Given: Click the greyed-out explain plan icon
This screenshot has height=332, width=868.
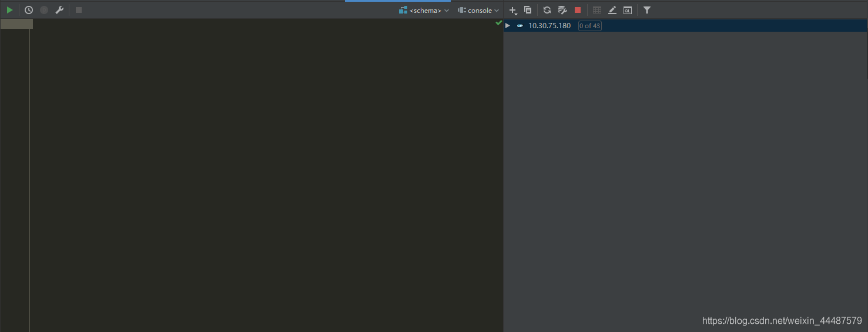Looking at the screenshot, I should coord(44,10).
